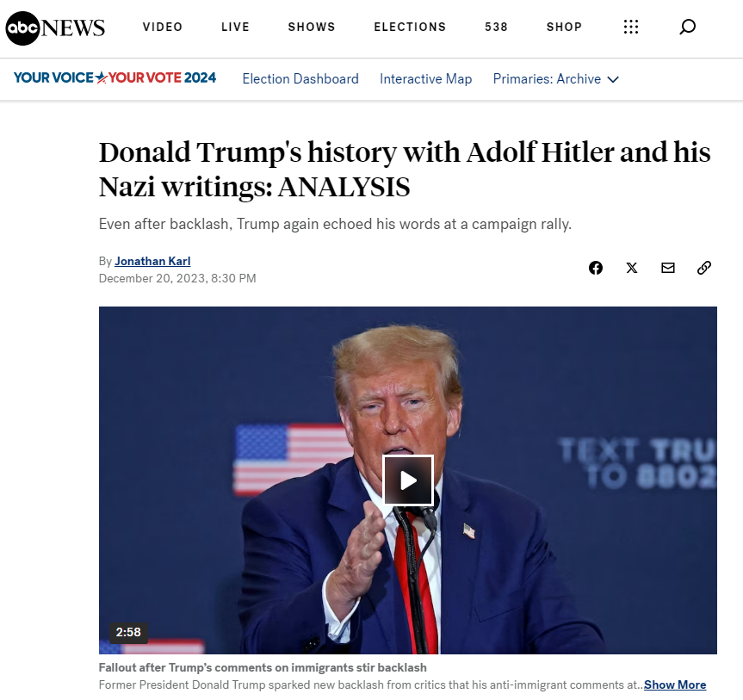Go to the Live menu item
The width and height of the screenshot is (743, 700).
(235, 27)
